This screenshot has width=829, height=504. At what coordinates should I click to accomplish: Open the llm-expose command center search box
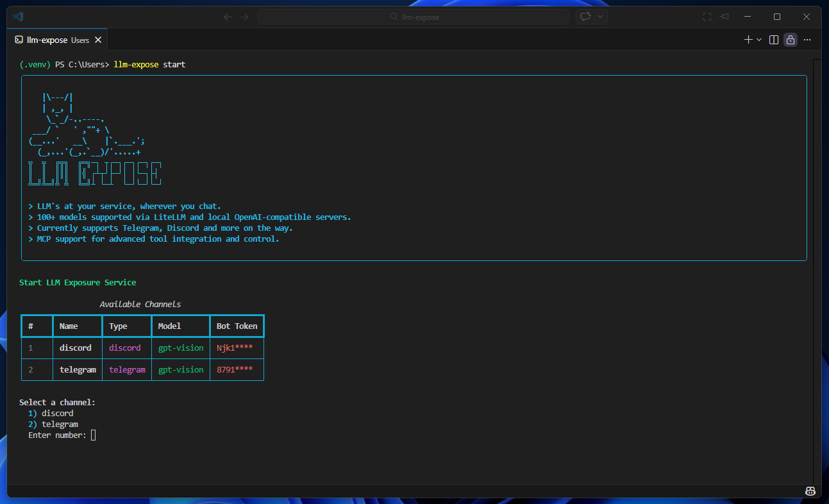414,17
